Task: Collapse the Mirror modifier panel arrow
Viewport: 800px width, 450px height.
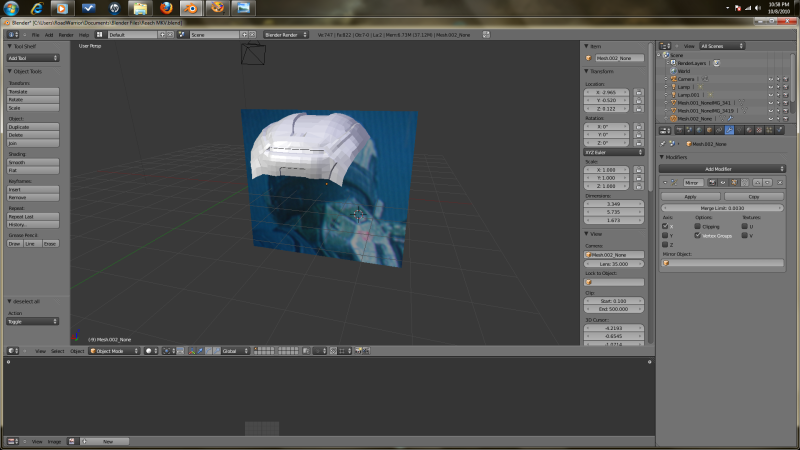Action: pos(665,183)
